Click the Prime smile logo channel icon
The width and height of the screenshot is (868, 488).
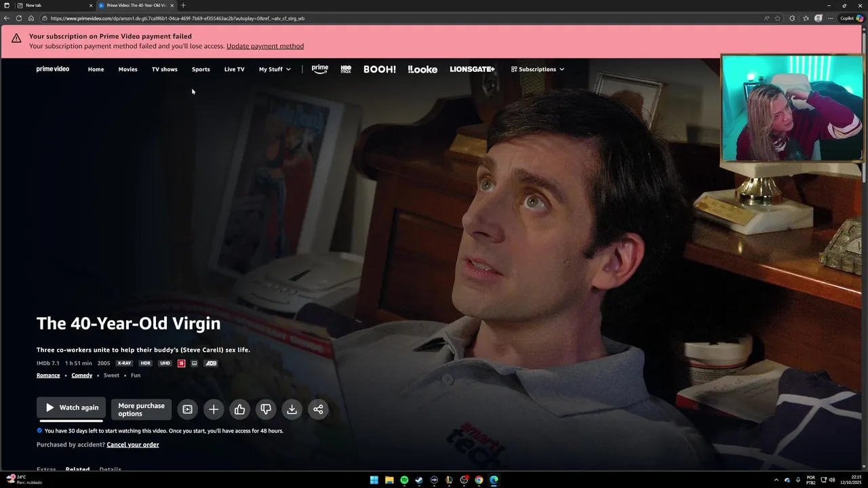pyautogui.click(x=320, y=69)
